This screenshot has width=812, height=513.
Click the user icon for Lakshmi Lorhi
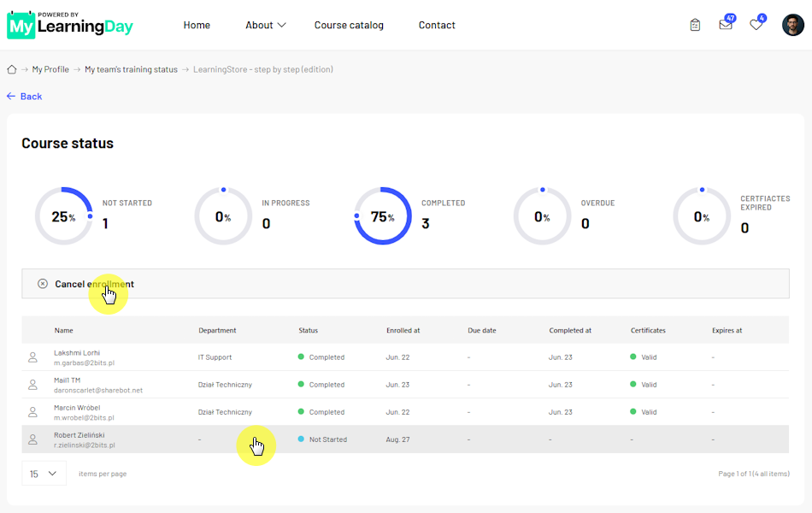[32, 357]
